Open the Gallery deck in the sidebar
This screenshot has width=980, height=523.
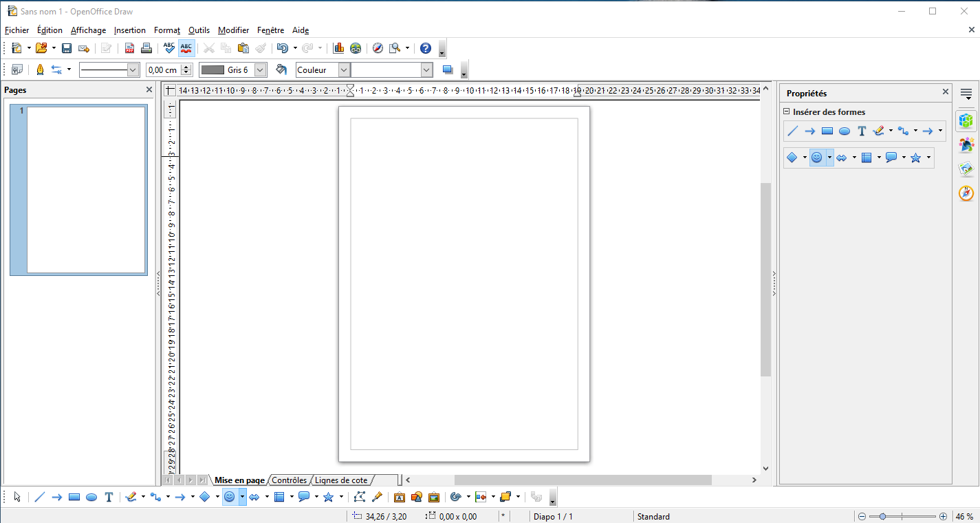966,169
